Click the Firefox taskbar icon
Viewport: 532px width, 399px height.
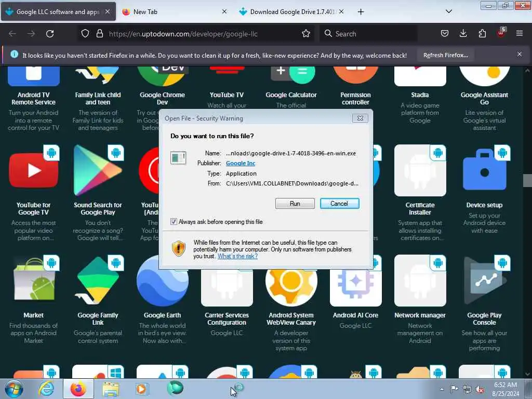pos(78,389)
